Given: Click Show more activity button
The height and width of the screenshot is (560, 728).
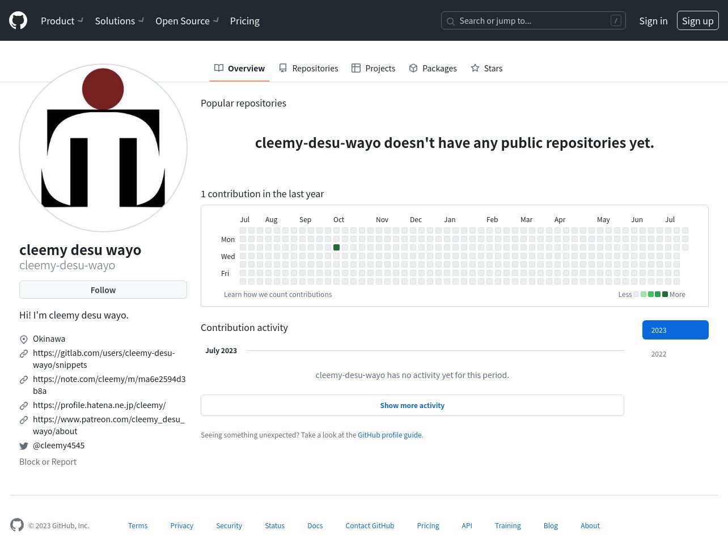Looking at the screenshot, I should [x=412, y=405].
